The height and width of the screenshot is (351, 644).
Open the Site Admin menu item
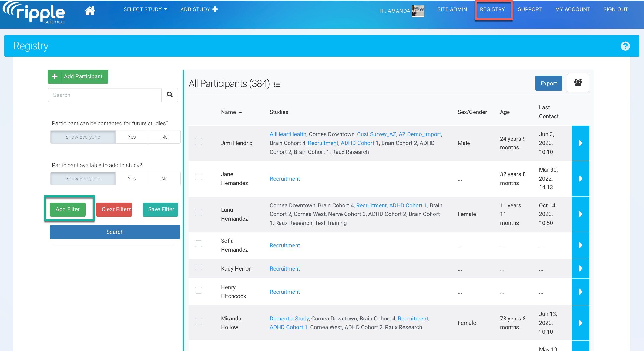(x=452, y=9)
